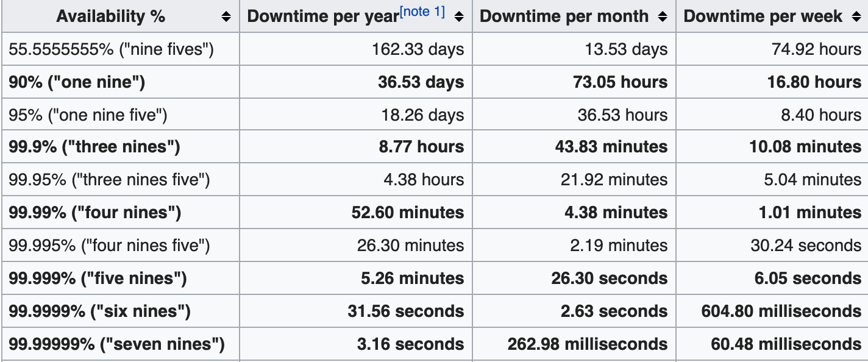The height and width of the screenshot is (362, 868).
Task: Select the Downtime per year header text
Action: click(x=323, y=17)
